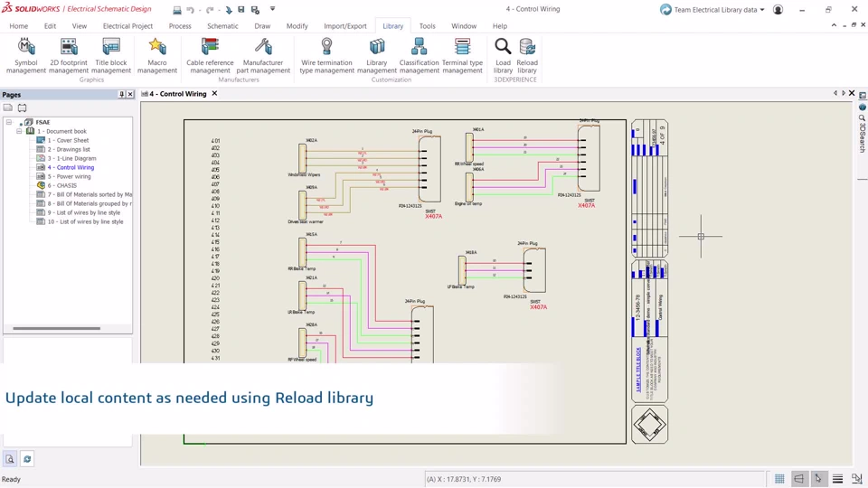Open Title block management
This screenshot has height=488, width=868.
click(x=111, y=55)
